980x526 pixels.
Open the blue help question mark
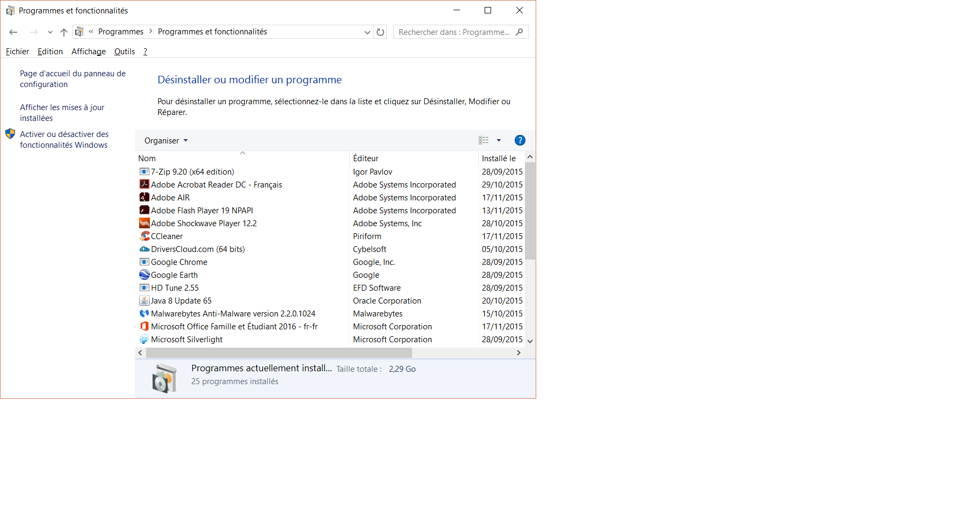[520, 140]
